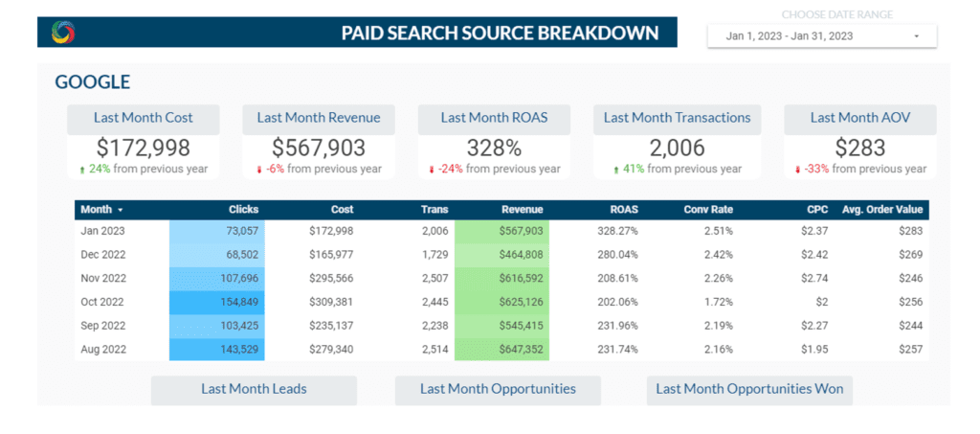The image size is (980, 434).
Task: Click the Paid Search Source Breakdown title
Action: pos(500,34)
